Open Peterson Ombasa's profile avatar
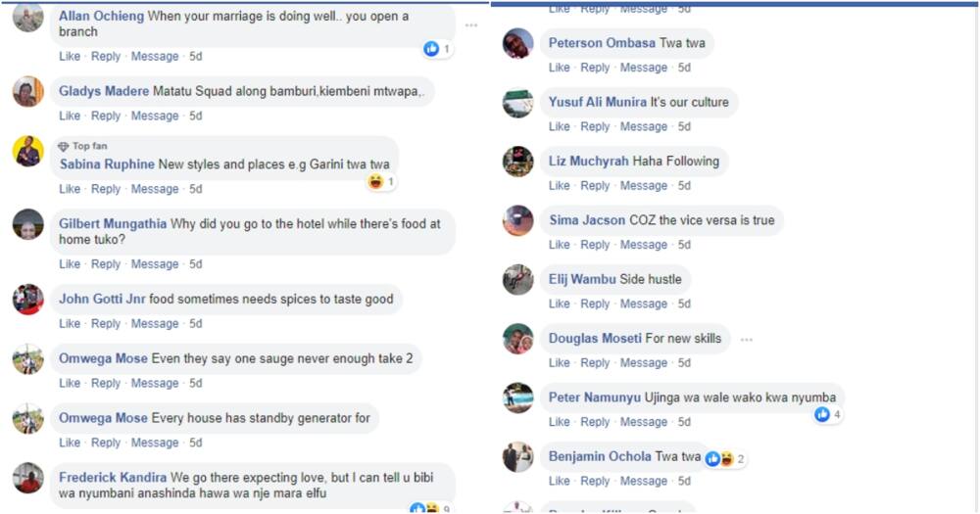Viewport: 980px width, 514px height. (x=518, y=44)
